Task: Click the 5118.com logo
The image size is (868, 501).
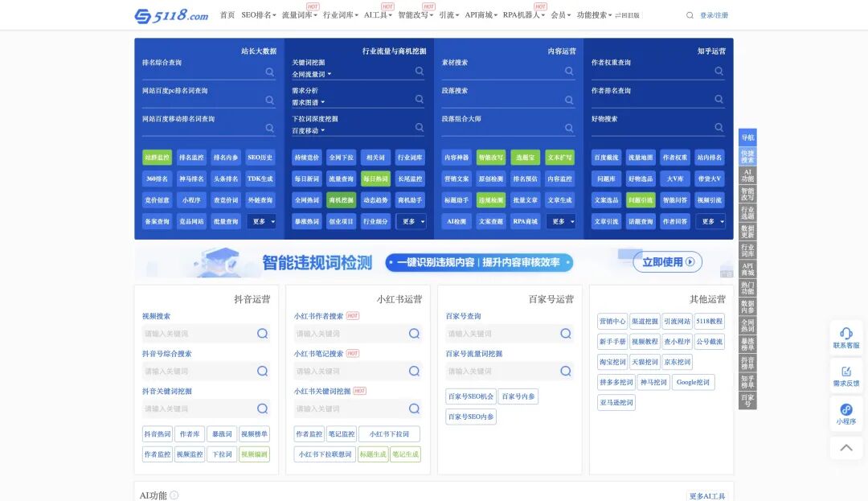Action: tap(170, 14)
